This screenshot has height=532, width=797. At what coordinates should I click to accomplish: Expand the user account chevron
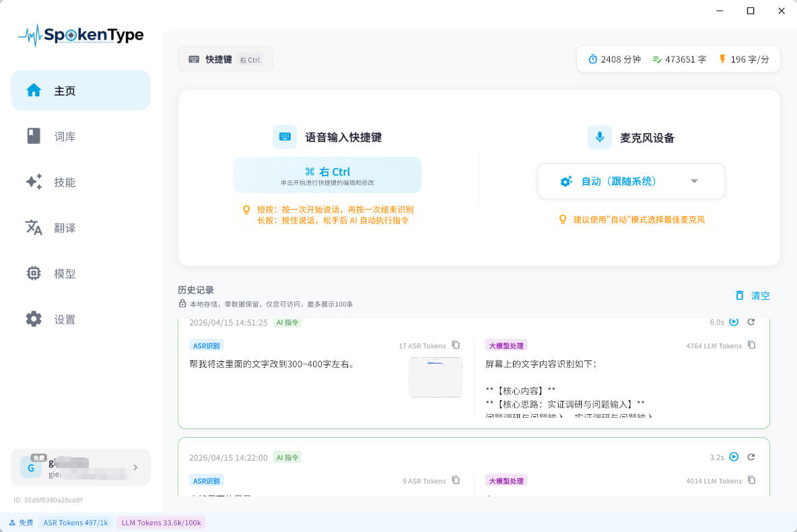[135, 467]
